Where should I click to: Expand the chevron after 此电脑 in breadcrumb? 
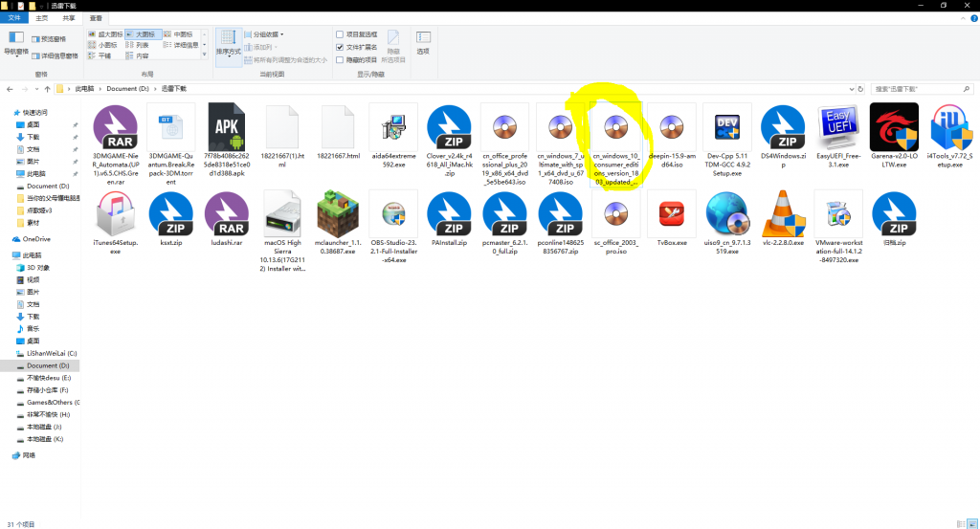[100, 89]
